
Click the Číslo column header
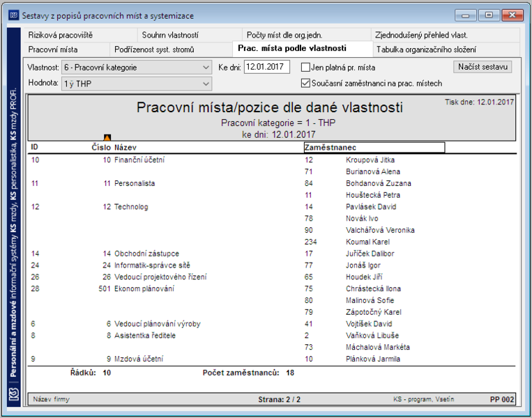coord(101,148)
